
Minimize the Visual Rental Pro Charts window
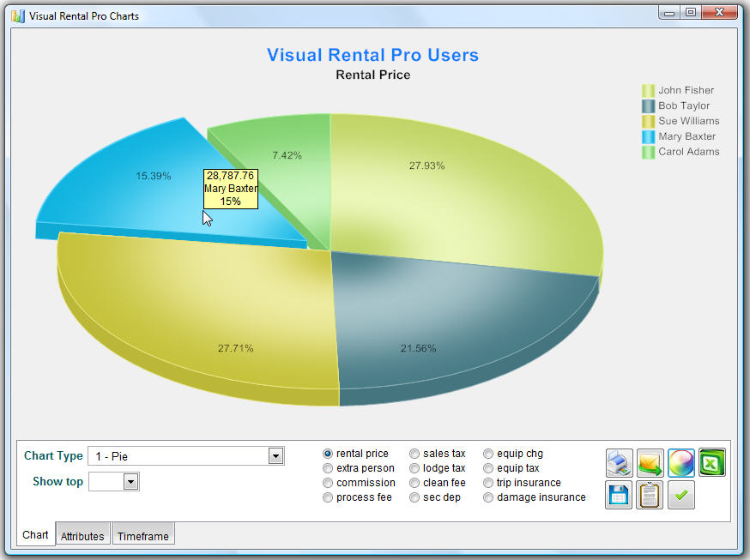point(669,13)
